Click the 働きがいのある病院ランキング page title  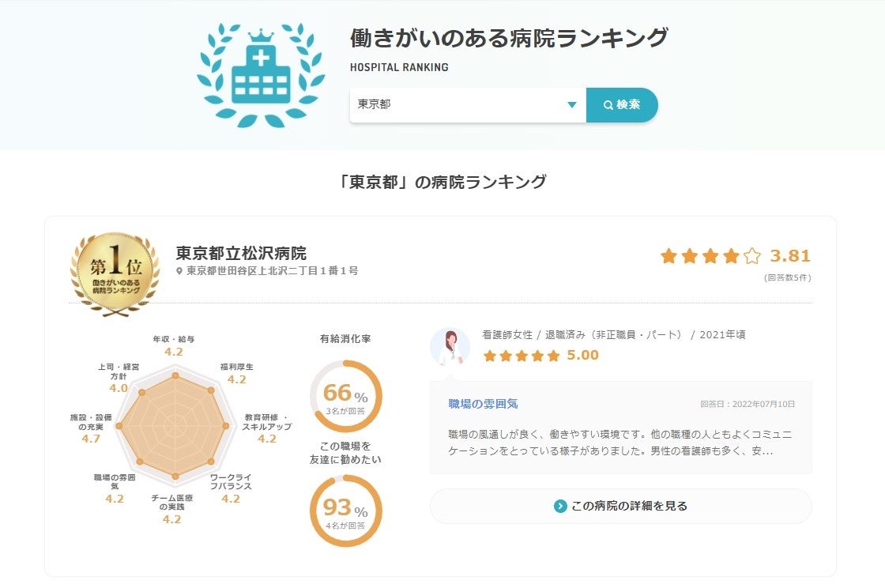[x=509, y=38]
